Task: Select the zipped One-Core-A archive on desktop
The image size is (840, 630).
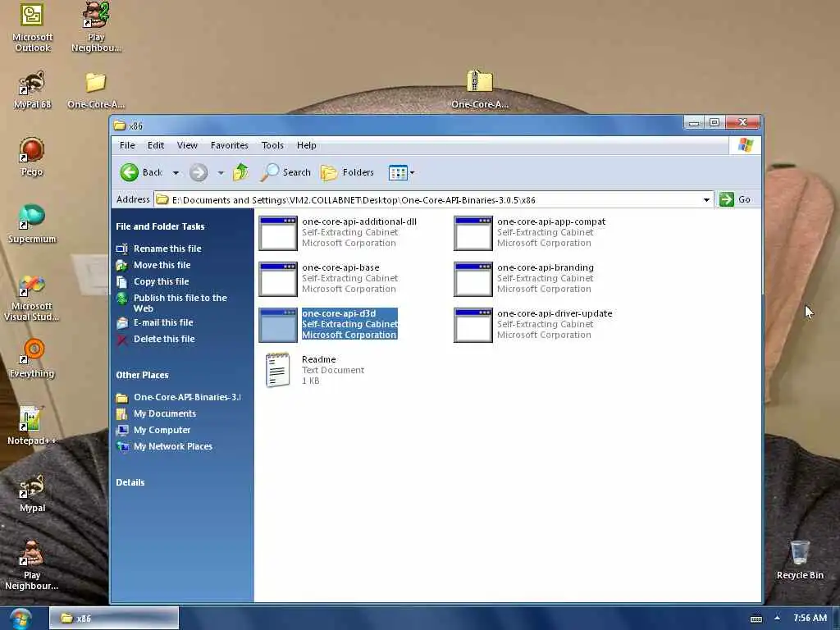Action: (x=479, y=89)
